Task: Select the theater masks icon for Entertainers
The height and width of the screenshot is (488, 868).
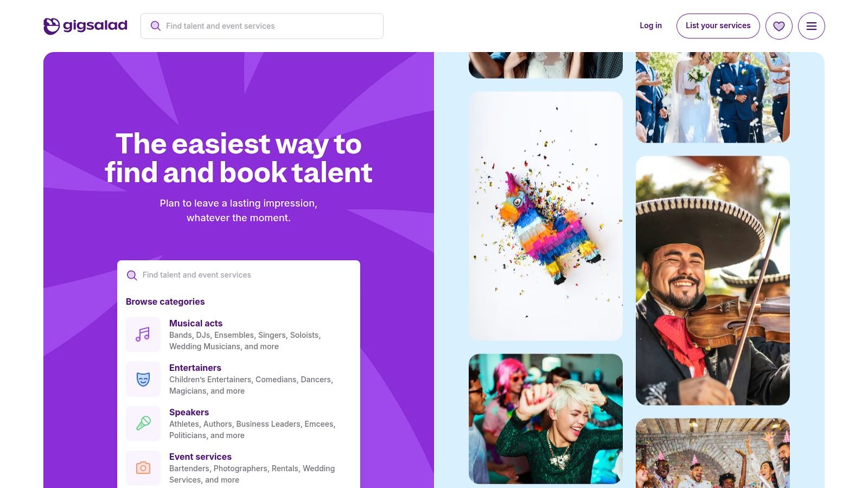Action: 143,379
